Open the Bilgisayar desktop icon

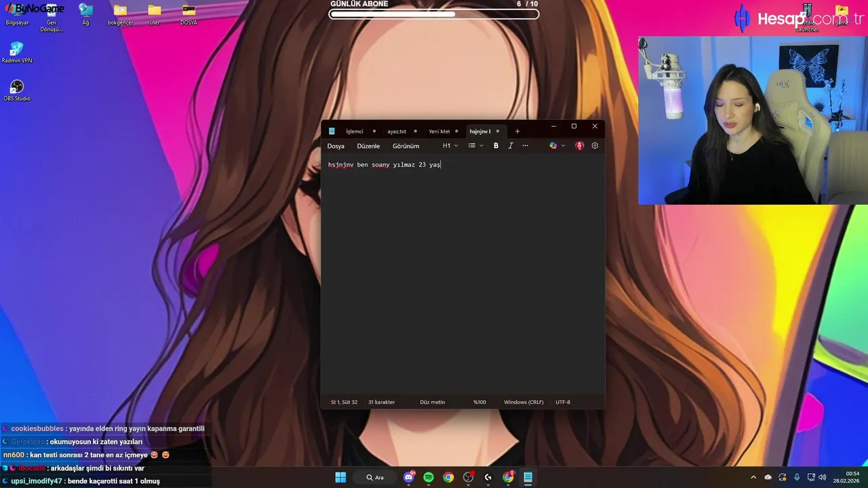point(17,15)
